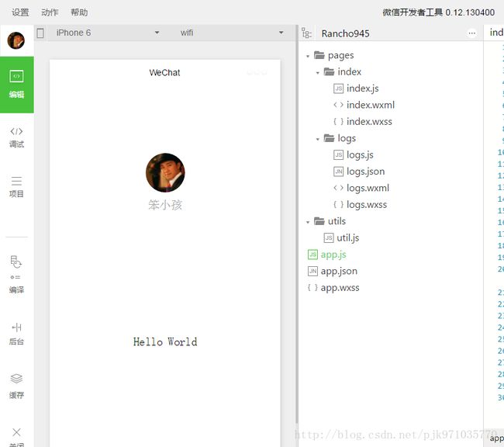Collapse the utils folder arrow
504x447 pixels.
point(308,223)
